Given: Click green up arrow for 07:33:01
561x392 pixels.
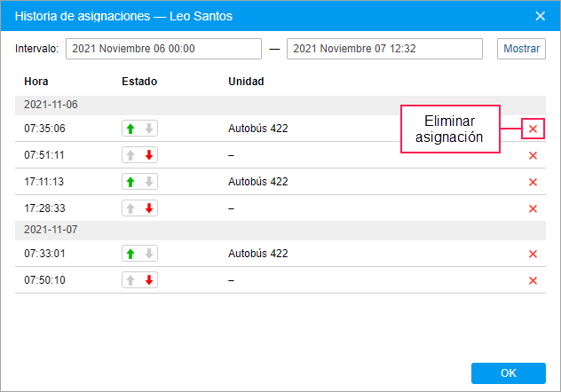Looking at the screenshot, I should pyautogui.click(x=130, y=254).
